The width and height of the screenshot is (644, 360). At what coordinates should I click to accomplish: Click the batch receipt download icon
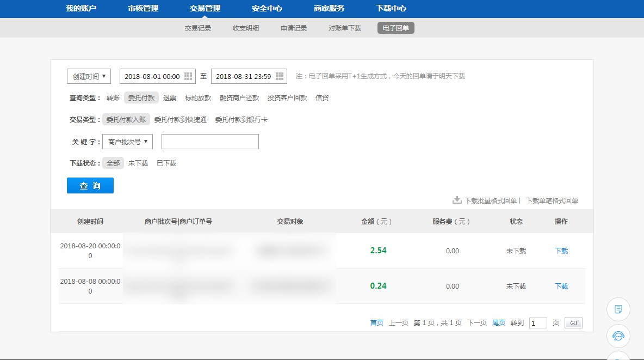457,200
